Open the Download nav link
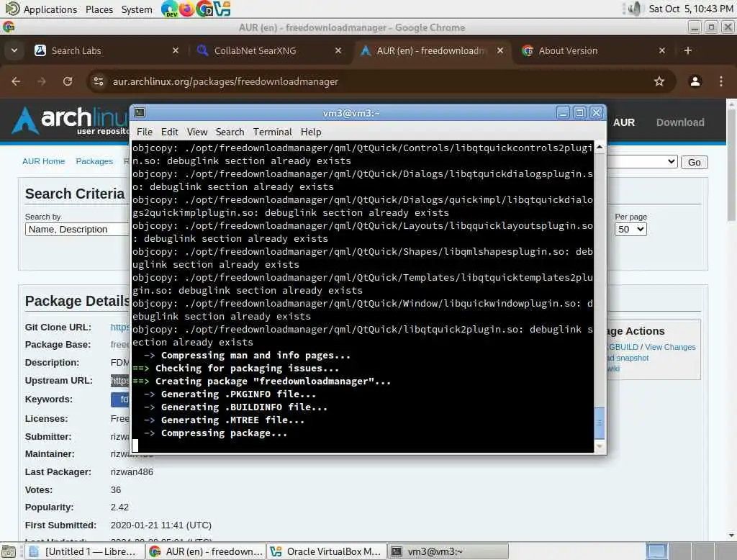Image resolution: width=737 pixels, height=560 pixels. (x=680, y=122)
